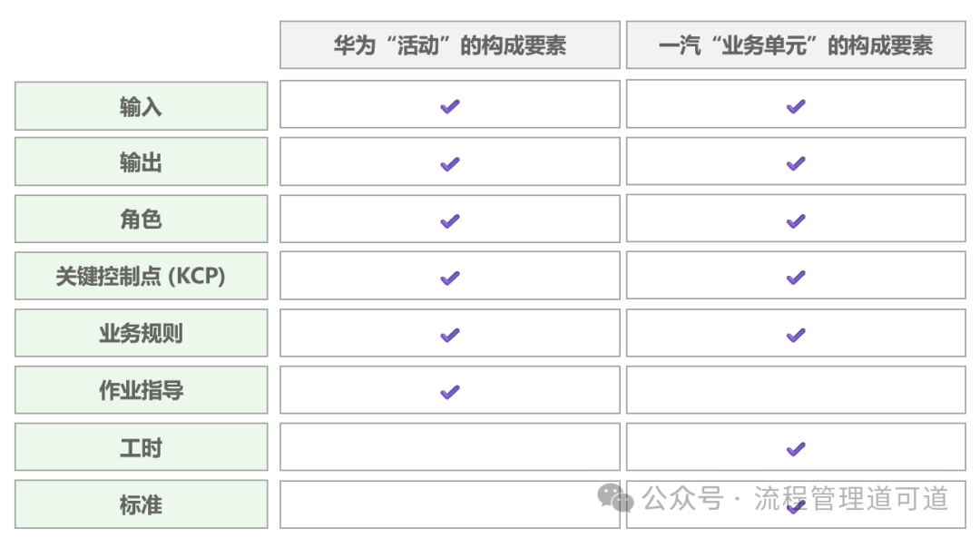Click the empty 工时 cell under 华为 column
980x538 pixels.
click(449, 447)
